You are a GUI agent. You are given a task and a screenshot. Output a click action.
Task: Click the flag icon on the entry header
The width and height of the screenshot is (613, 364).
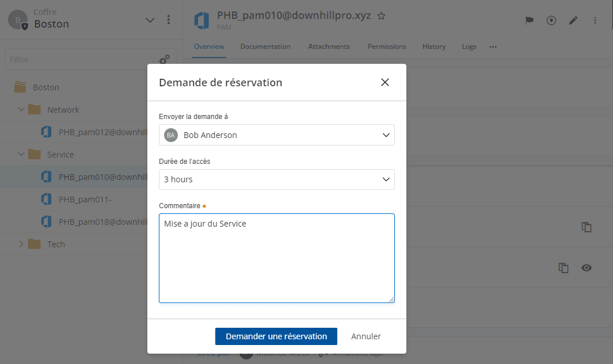(529, 20)
